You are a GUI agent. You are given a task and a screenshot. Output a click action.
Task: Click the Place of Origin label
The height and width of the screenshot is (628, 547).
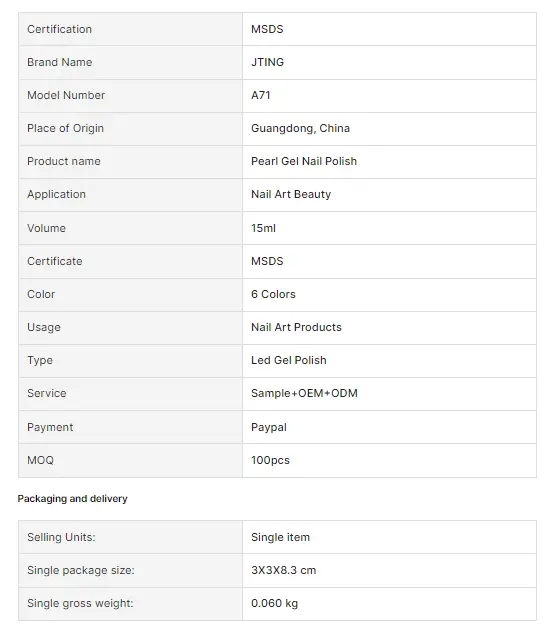pyautogui.click(x=66, y=128)
